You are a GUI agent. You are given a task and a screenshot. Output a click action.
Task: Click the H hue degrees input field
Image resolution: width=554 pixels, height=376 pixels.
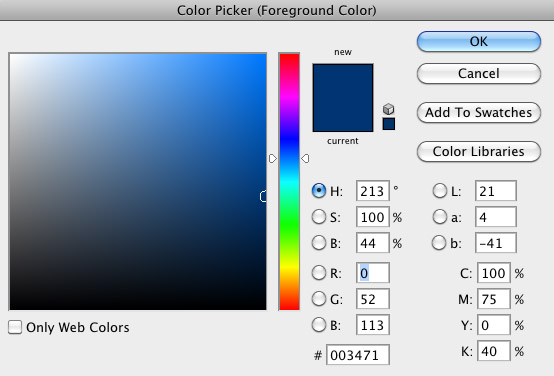[373, 191]
